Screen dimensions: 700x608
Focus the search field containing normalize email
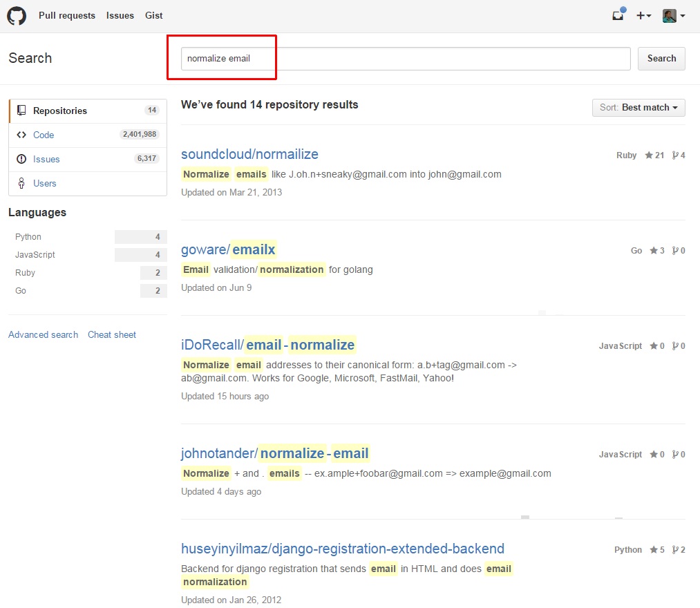pyautogui.click(x=406, y=59)
